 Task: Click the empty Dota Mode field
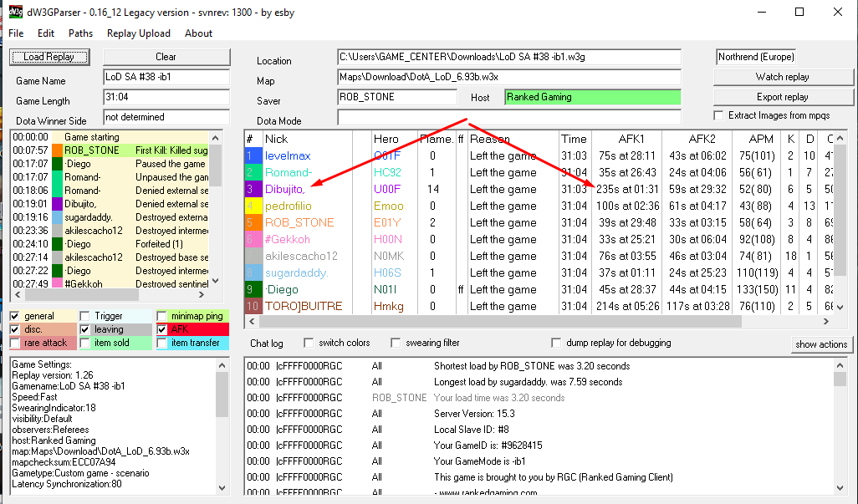point(509,117)
